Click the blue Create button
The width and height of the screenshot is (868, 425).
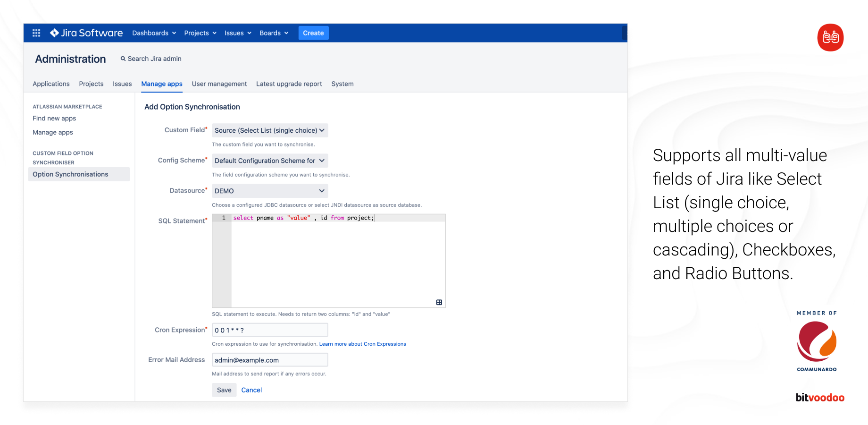pos(314,33)
